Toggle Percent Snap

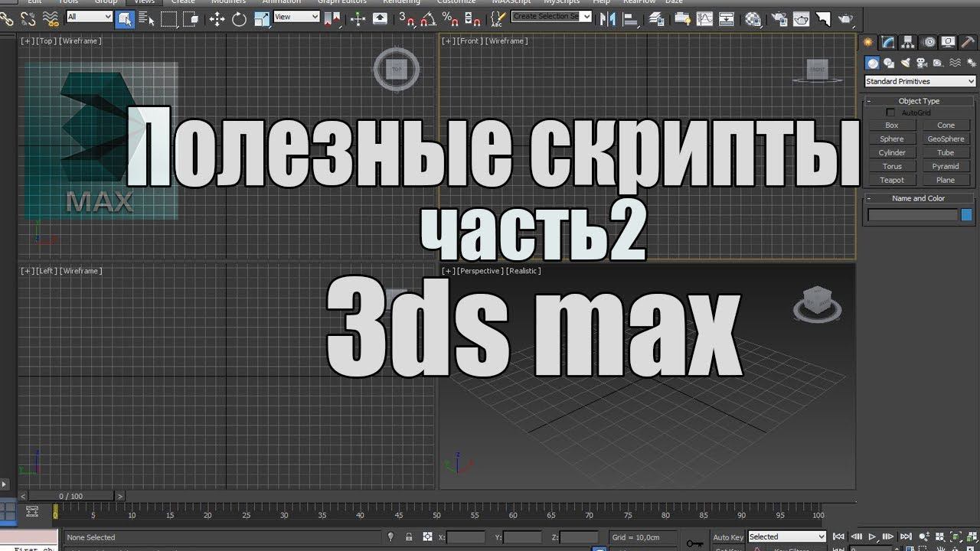(450, 18)
